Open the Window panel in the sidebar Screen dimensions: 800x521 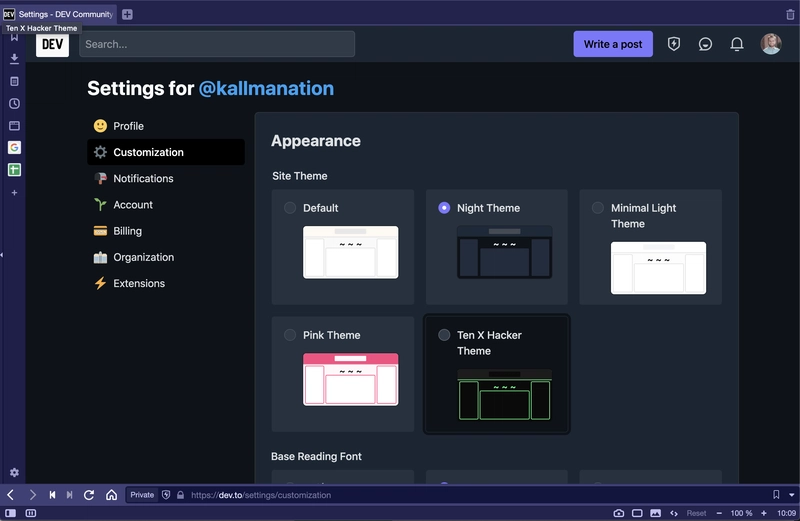click(x=14, y=126)
